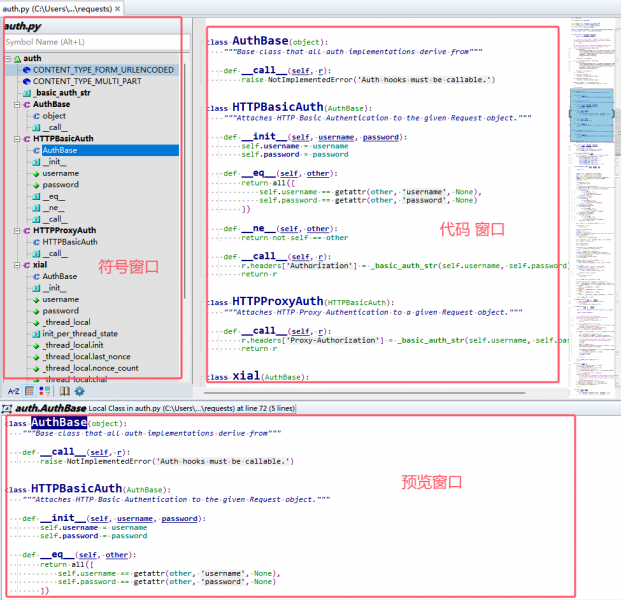Close the auth.py file tab

pyautogui.click(x=118, y=9)
